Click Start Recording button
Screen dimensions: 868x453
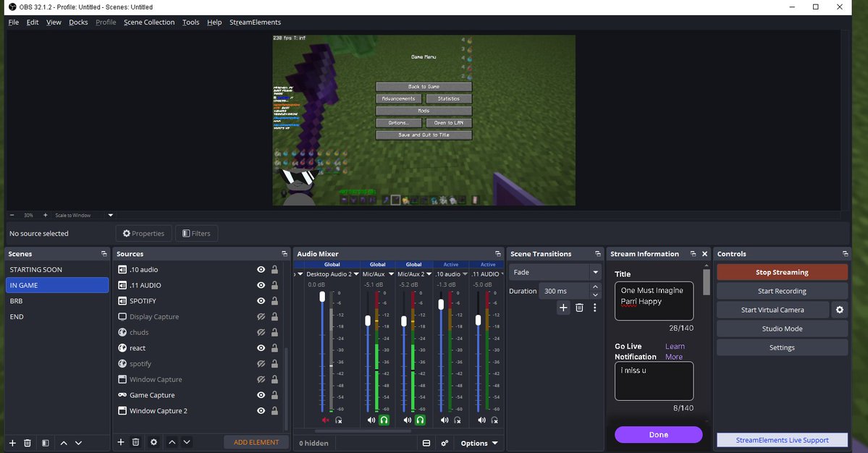point(782,291)
